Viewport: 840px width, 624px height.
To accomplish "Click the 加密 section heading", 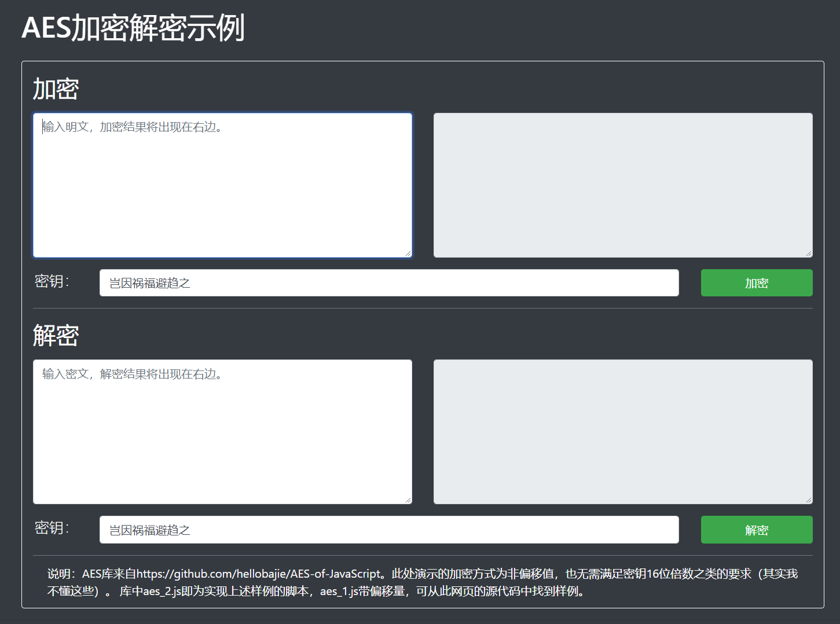I will pos(56,89).
